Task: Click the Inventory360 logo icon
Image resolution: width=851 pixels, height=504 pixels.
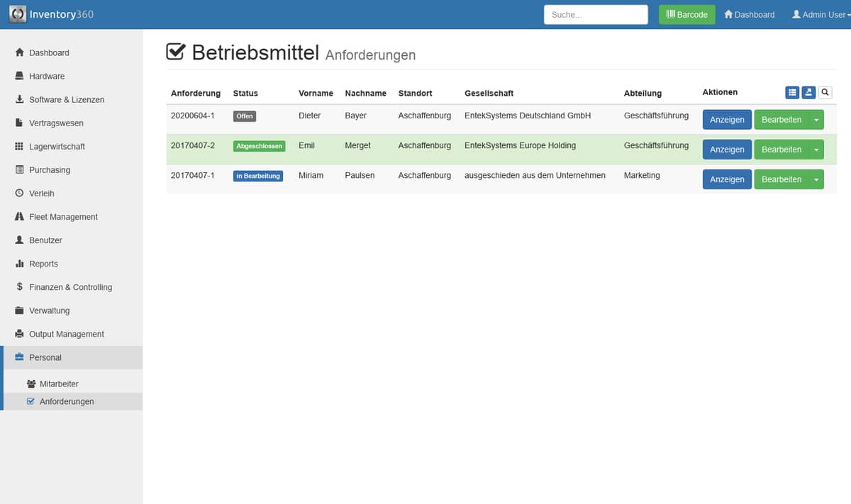Action: [18, 14]
